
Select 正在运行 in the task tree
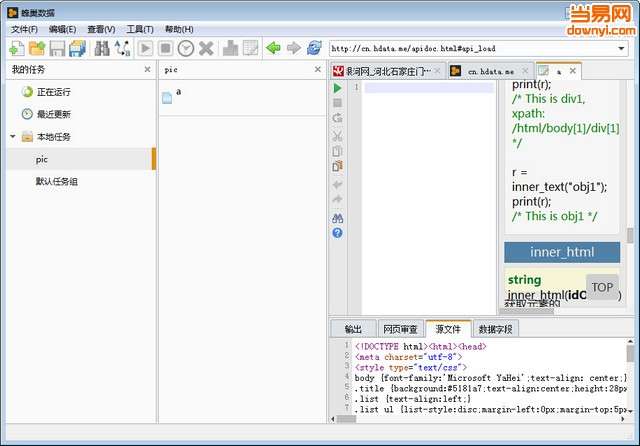pos(53,92)
